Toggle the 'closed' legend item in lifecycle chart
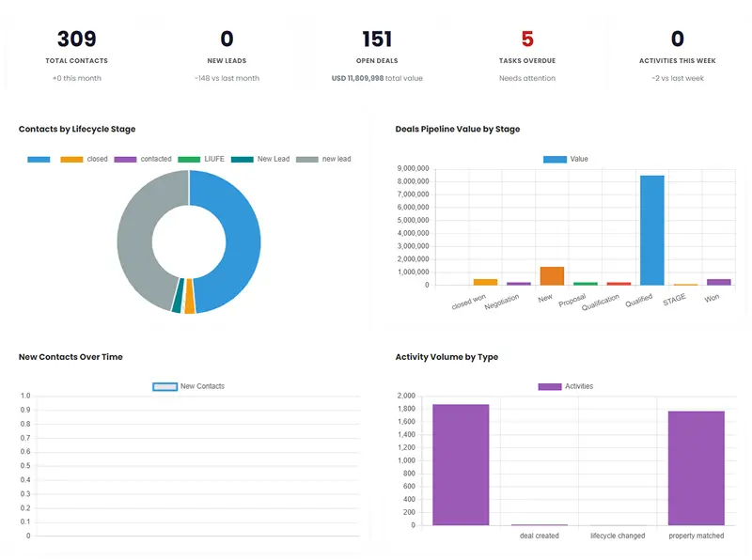 (x=84, y=159)
